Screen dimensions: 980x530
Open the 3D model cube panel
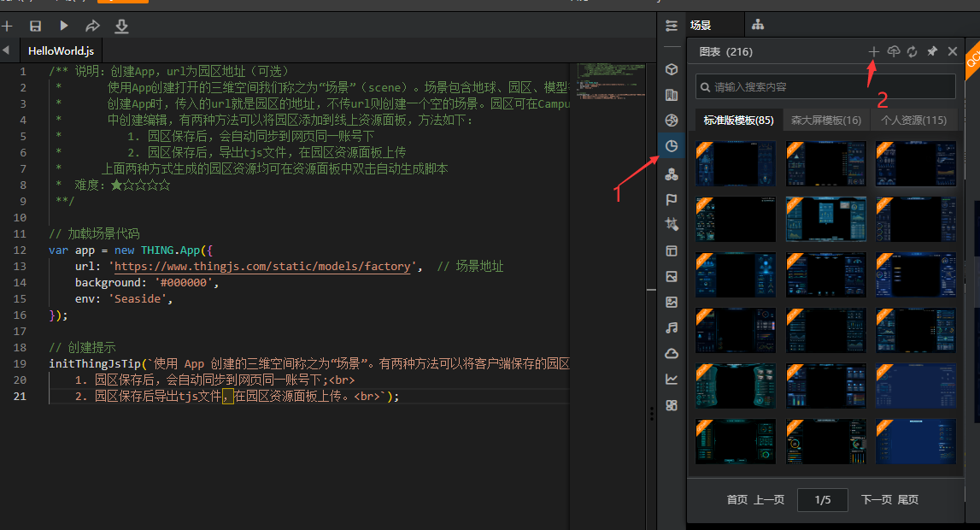tap(672, 69)
